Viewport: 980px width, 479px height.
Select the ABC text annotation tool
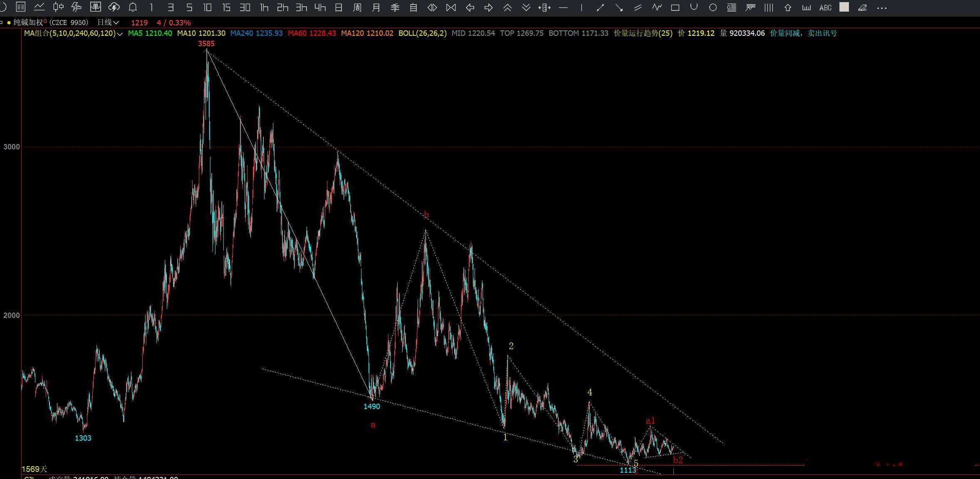[825, 7]
